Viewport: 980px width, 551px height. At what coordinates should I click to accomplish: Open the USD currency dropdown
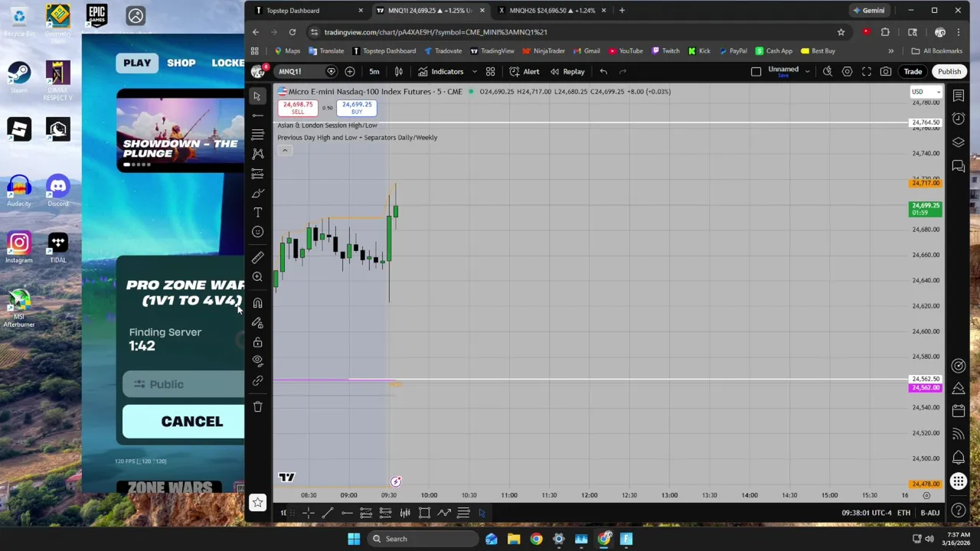point(925,92)
